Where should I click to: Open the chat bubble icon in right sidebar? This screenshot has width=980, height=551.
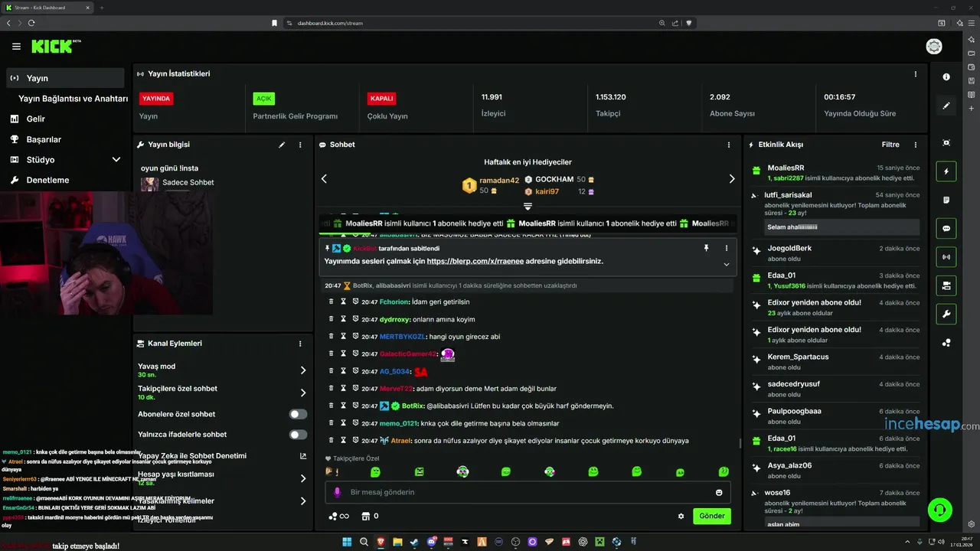pos(946,228)
